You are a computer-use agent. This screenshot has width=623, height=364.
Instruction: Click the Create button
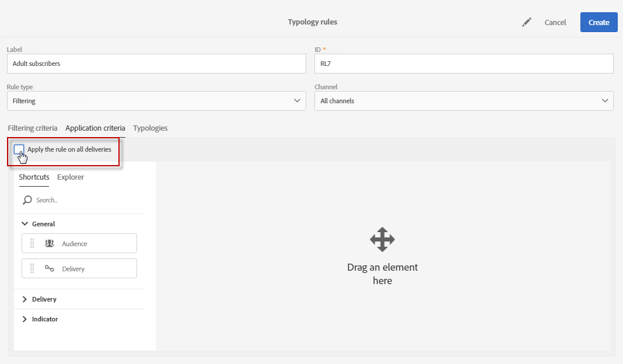point(598,22)
